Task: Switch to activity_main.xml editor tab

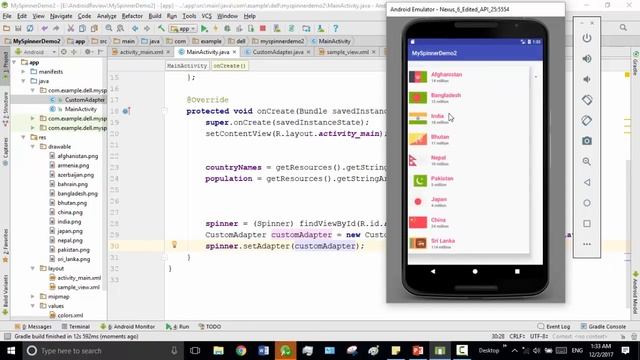Action: pyautogui.click(x=141, y=52)
